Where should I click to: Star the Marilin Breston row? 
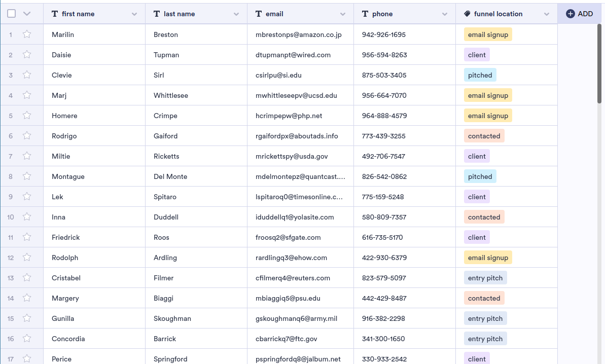pyautogui.click(x=27, y=34)
